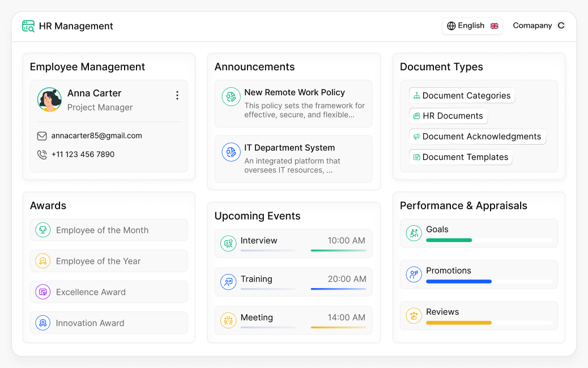Click the Training event icon
Viewport: 588px width, 368px height.
[228, 282]
